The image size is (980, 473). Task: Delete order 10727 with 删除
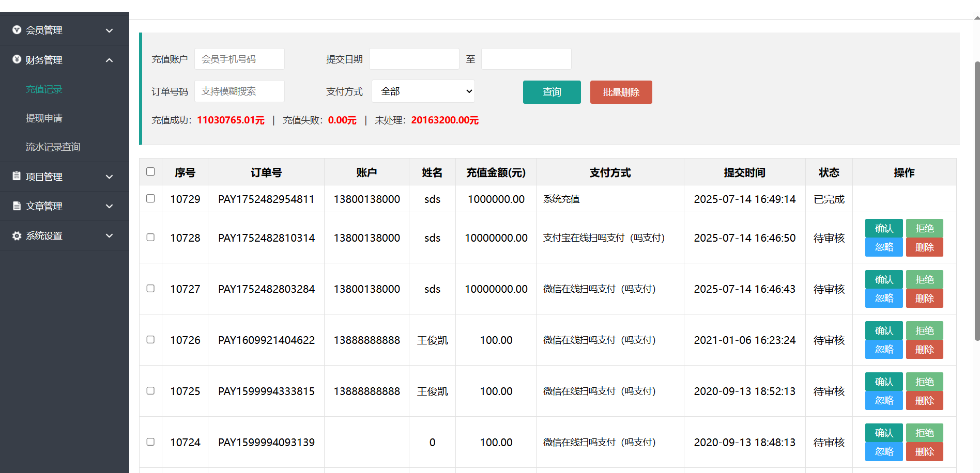click(x=925, y=298)
